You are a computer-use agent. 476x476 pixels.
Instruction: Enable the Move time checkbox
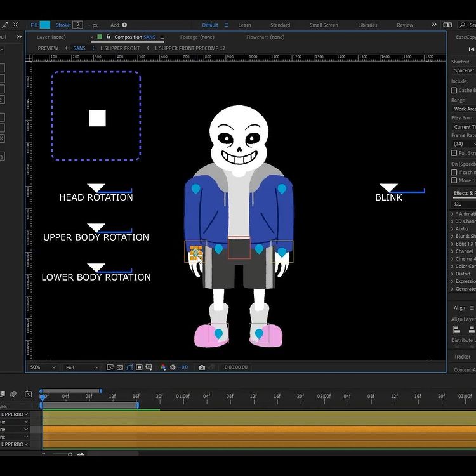tap(454, 180)
